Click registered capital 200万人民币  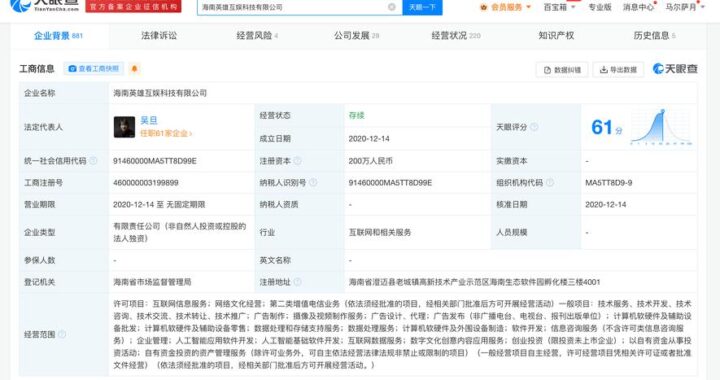[370, 161]
